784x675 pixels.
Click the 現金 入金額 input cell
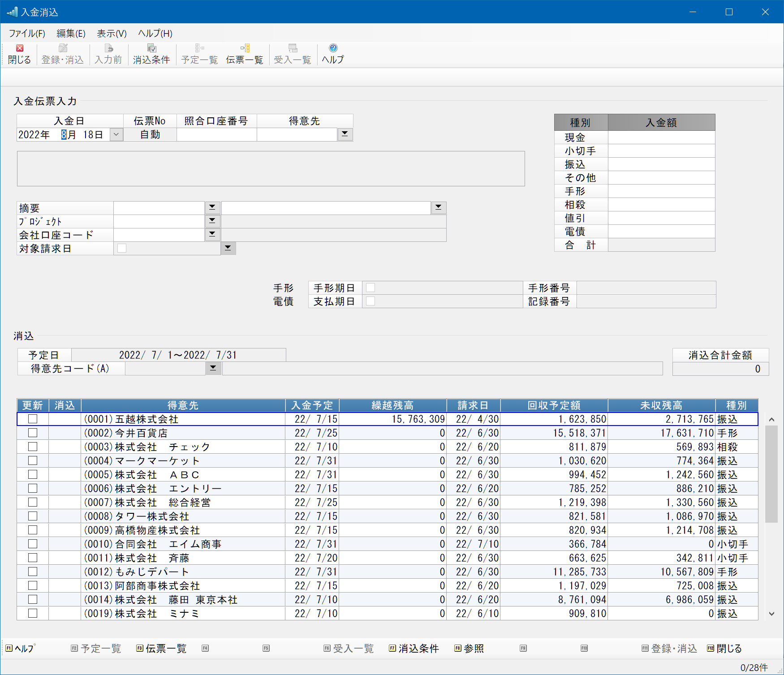coord(661,138)
